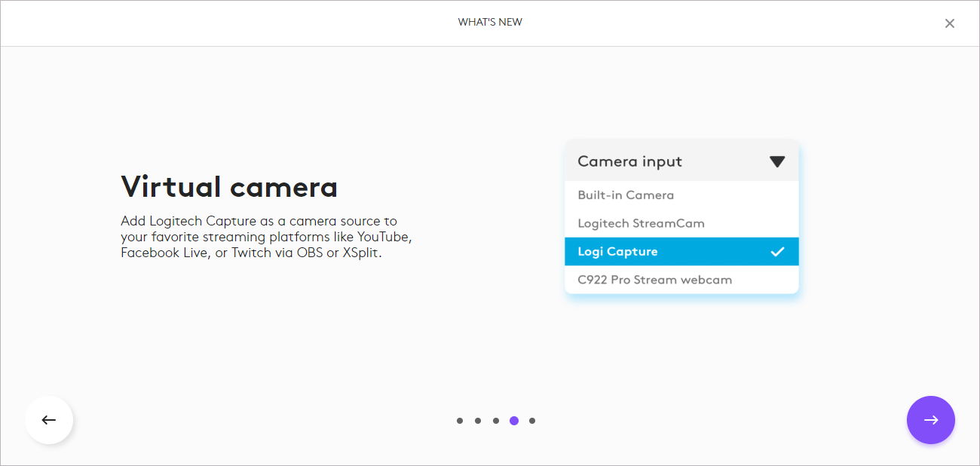This screenshot has width=980, height=466.
Task: Click the Camera input dropdown label
Action: pos(629,161)
